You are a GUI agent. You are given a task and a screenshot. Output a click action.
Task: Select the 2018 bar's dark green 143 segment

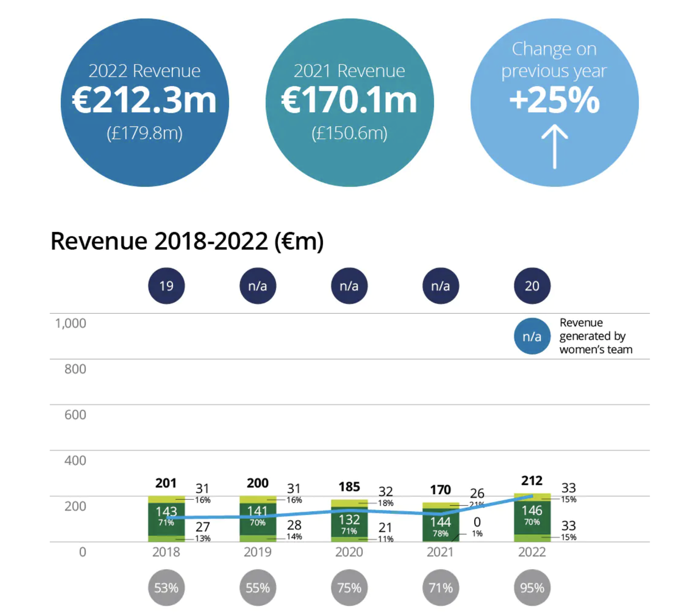[x=166, y=519]
